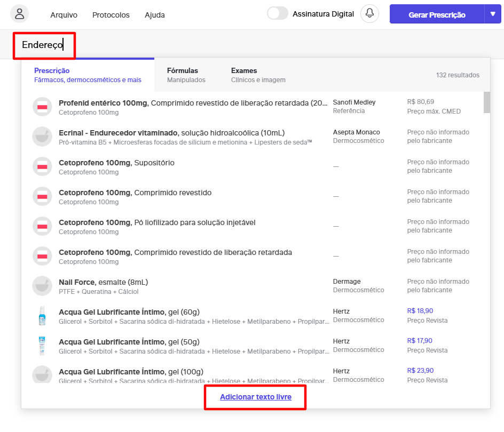This screenshot has height=432, width=504.
Task: Click the Adicionar texto livre link
Action: (256, 397)
